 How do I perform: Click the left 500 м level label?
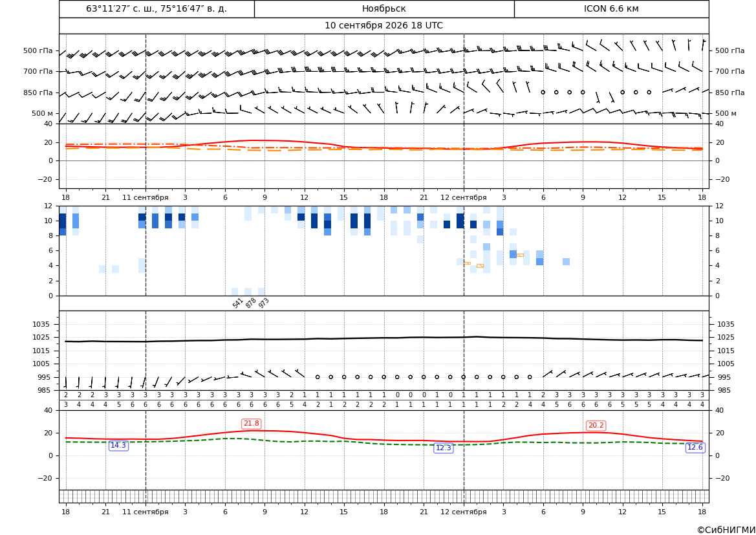pyautogui.click(x=43, y=113)
